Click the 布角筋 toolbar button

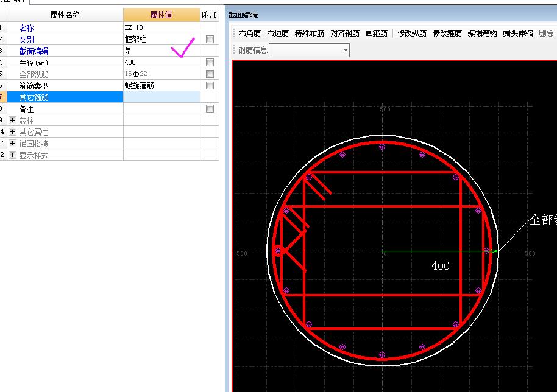[250, 33]
